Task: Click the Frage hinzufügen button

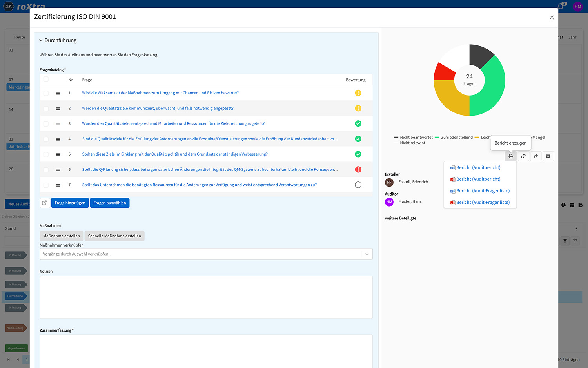Action: pos(69,203)
